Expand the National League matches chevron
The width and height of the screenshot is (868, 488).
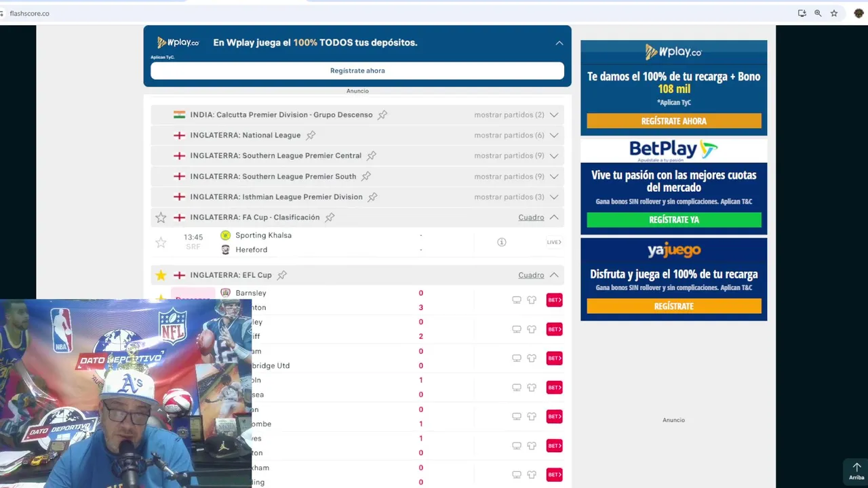[554, 136]
